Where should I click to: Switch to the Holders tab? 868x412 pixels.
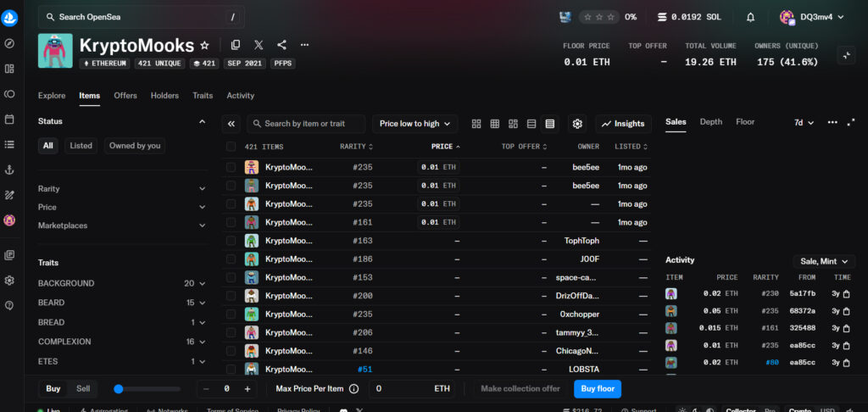pyautogui.click(x=164, y=96)
